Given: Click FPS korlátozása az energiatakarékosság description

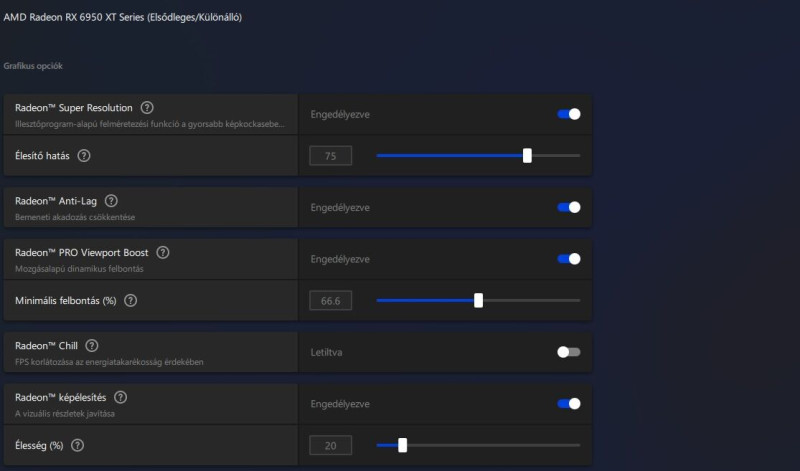Looking at the screenshot, I should (109, 362).
